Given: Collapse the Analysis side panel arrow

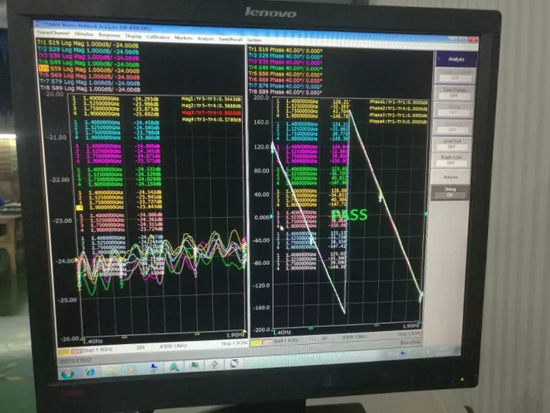Looking at the screenshot, I should [x=439, y=59].
